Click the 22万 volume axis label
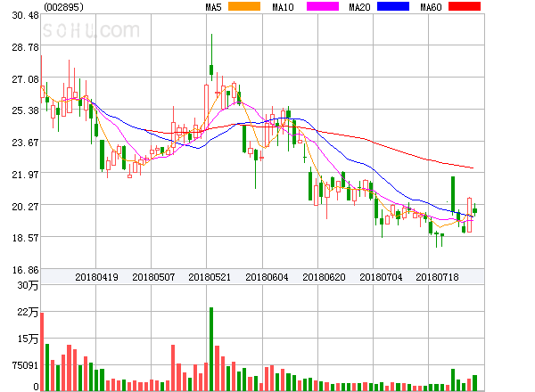The height and width of the screenshot is (392, 535). tap(28, 312)
